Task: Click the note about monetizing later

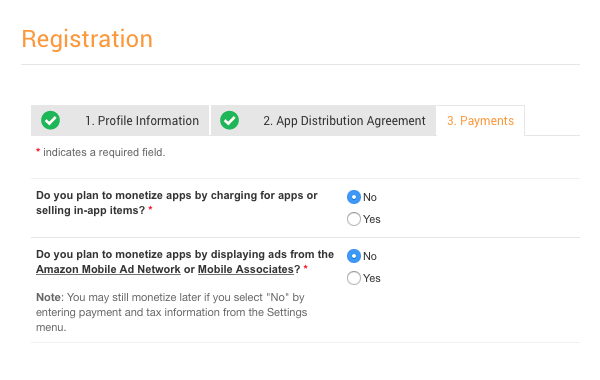Action: pos(171,312)
